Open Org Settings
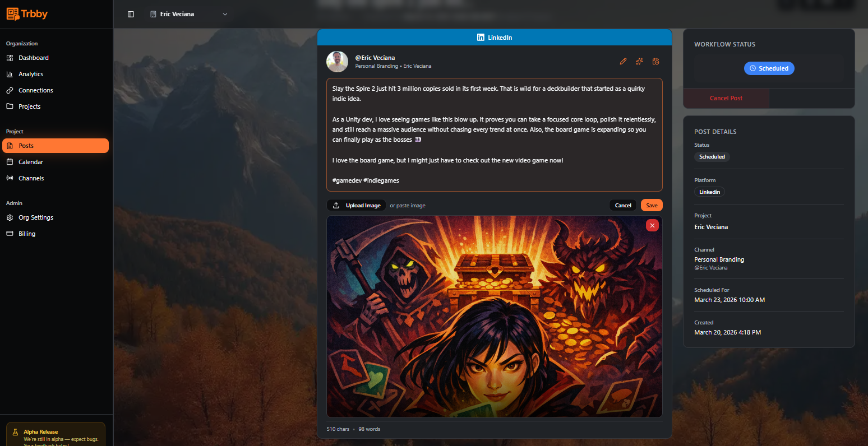The height and width of the screenshot is (446, 868). [x=56, y=217]
